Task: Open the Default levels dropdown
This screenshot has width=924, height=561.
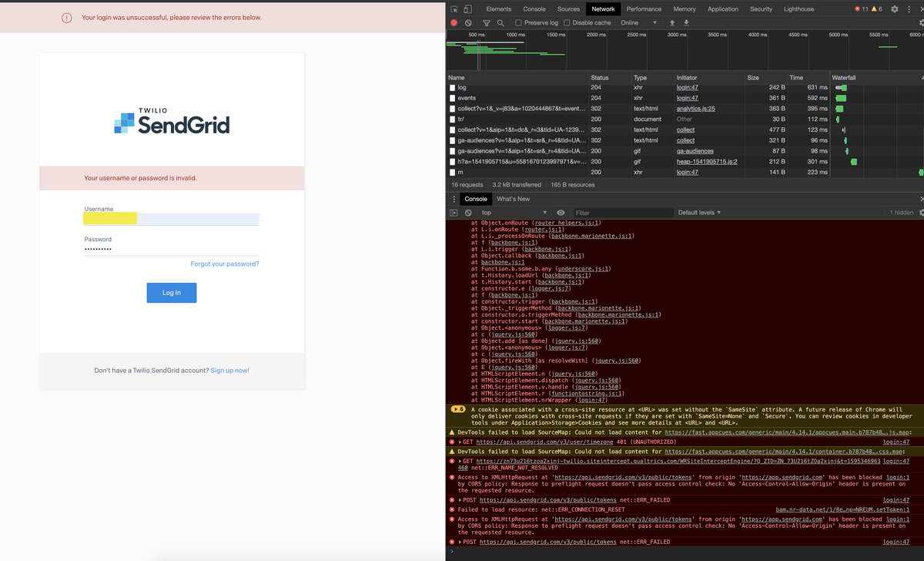Action: click(700, 213)
